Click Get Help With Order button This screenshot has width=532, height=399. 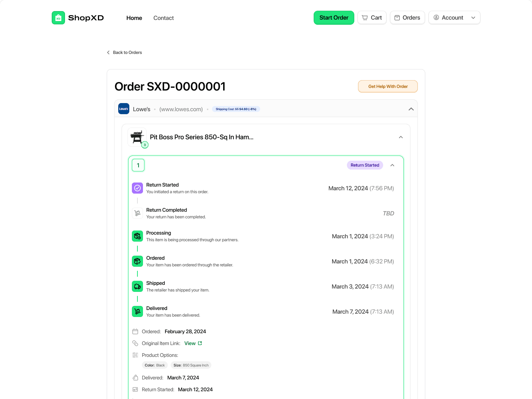click(x=388, y=86)
